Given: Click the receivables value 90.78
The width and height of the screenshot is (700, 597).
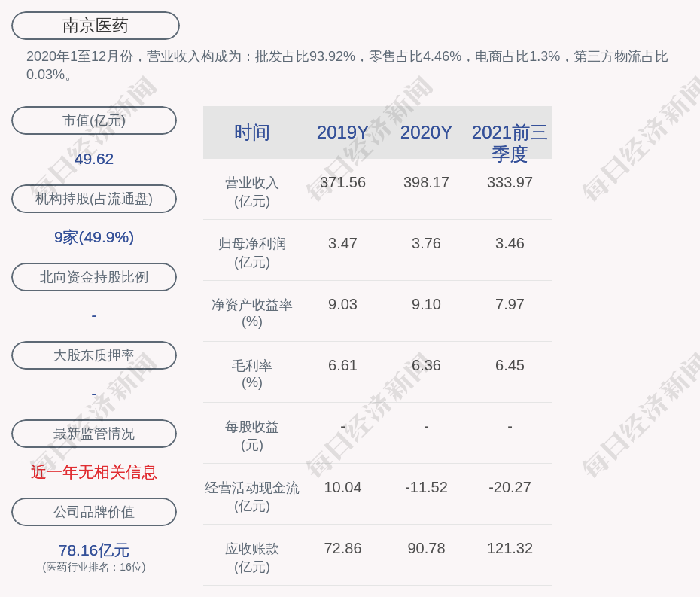Looking at the screenshot, I should pos(426,548).
